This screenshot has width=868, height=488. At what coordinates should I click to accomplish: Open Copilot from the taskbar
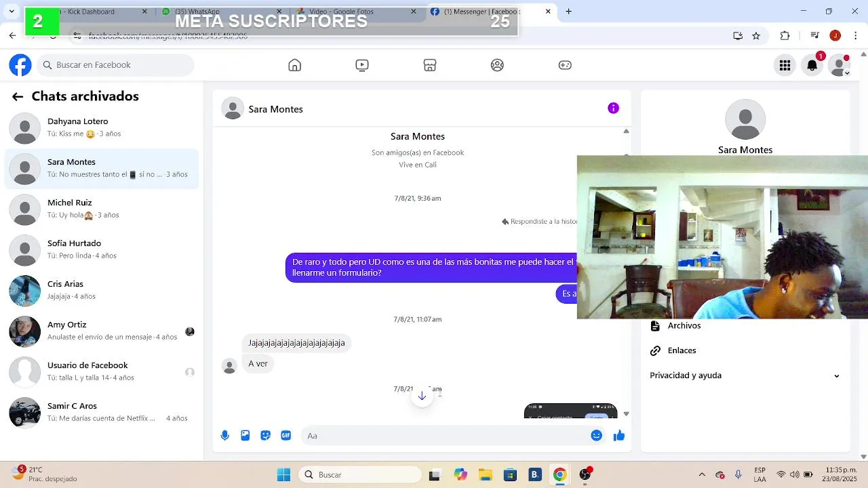click(x=460, y=474)
